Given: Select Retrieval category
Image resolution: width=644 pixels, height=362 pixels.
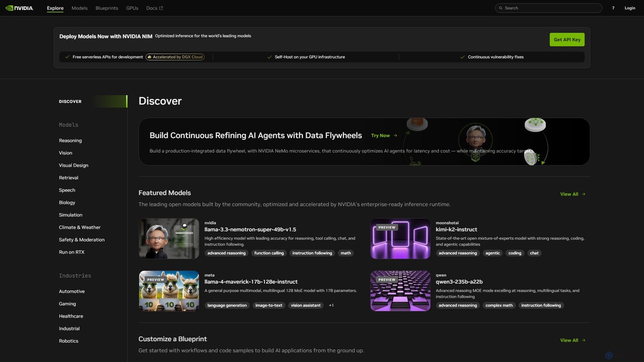Looking at the screenshot, I should pyautogui.click(x=68, y=177).
